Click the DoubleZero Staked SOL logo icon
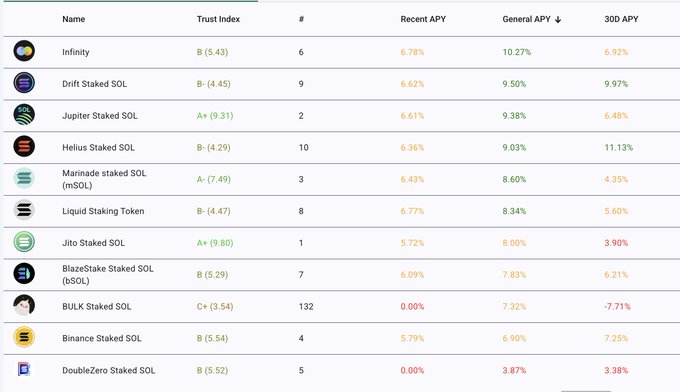This screenshot has width=680, height=392. [x=24, y=369]
